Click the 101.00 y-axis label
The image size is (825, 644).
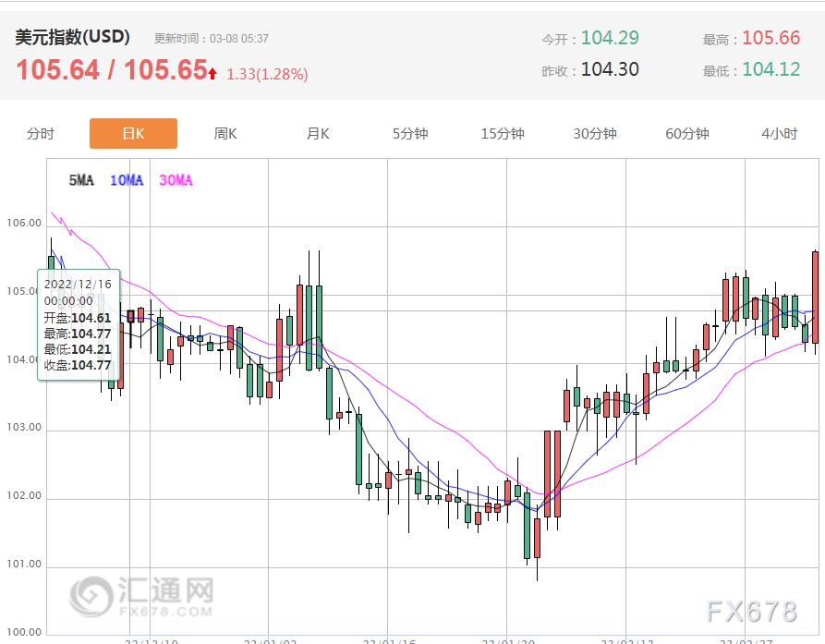point(24,564)
